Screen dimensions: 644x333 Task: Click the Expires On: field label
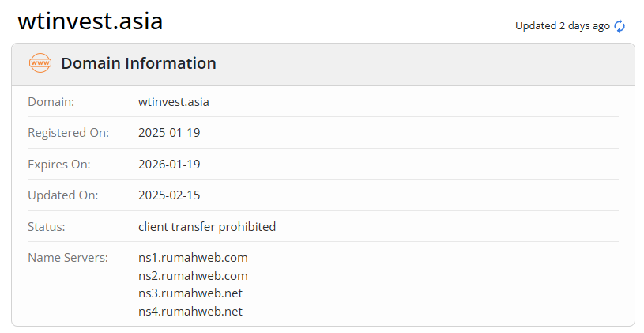[x=59, y=164]
